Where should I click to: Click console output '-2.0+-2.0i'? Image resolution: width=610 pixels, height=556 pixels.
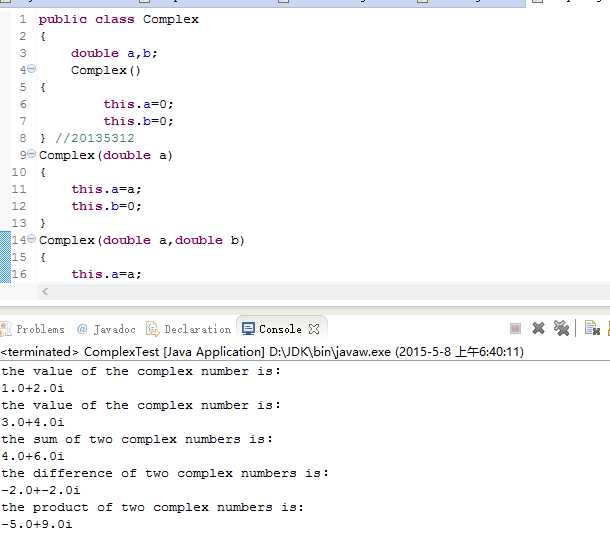point(41,490)
